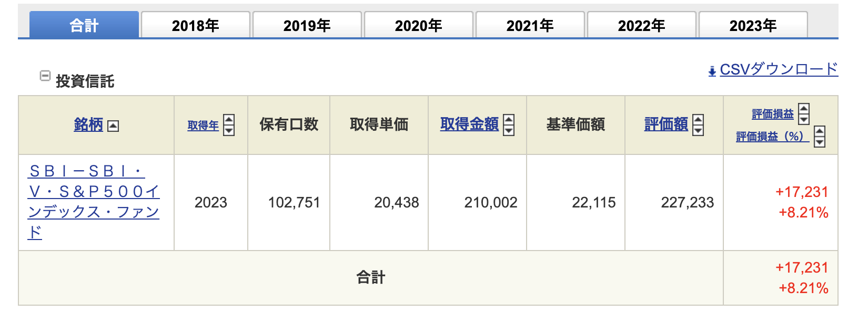This screenshot has width=868, height=312.
Task: Select the 合計 tab
Action: coord(84,25)
